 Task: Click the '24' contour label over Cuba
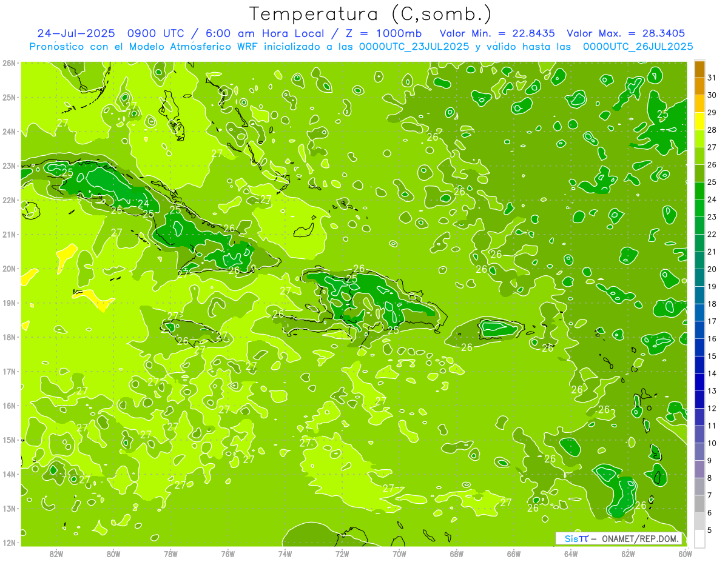tap(143, 204)
